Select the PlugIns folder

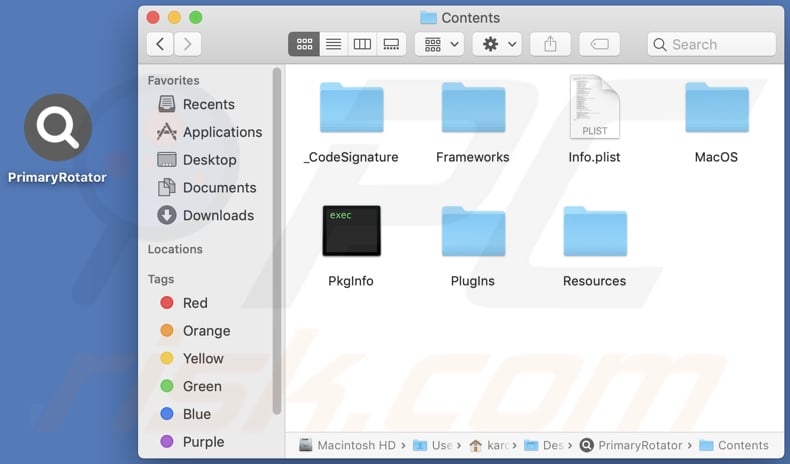pyautogui.click(x=473, y=232)
